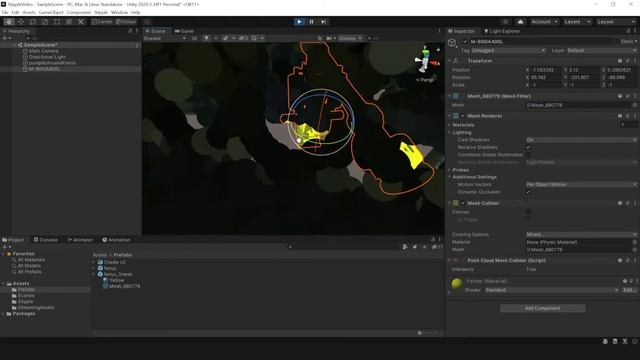
Task: Open the Layers dropdown
Action: (577, 22)
